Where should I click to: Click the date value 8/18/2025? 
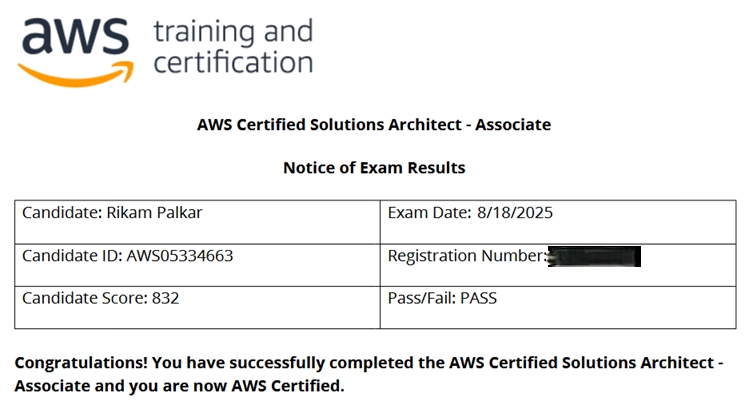[515, 212]
